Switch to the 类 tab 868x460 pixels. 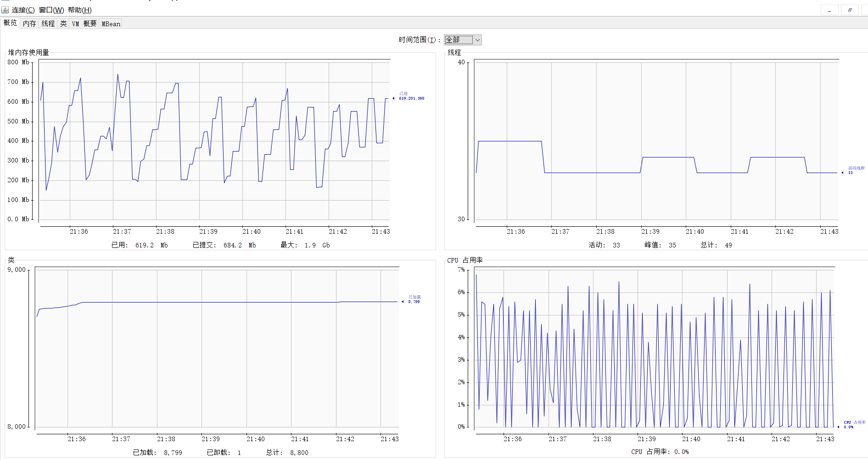pyautogui.click(x=63, y=23)
